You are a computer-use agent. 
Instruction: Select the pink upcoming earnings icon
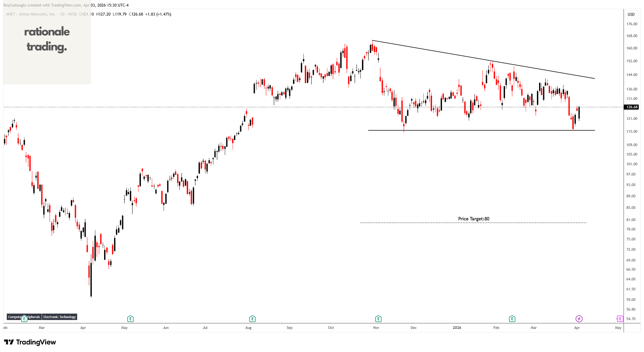pos(620,319)
